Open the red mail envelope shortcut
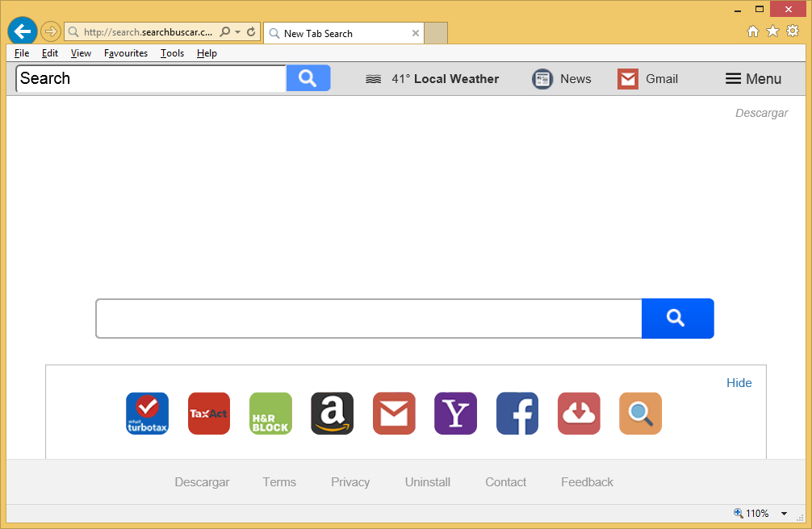Image resolution: width=812 pixels, height=529 pixels. coord(394,414)
